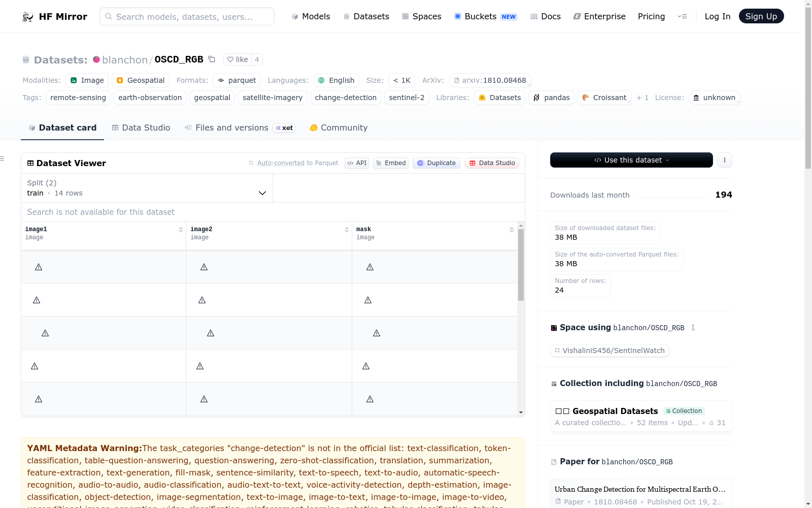Click the Sign Up button

(x=761, y=16)
